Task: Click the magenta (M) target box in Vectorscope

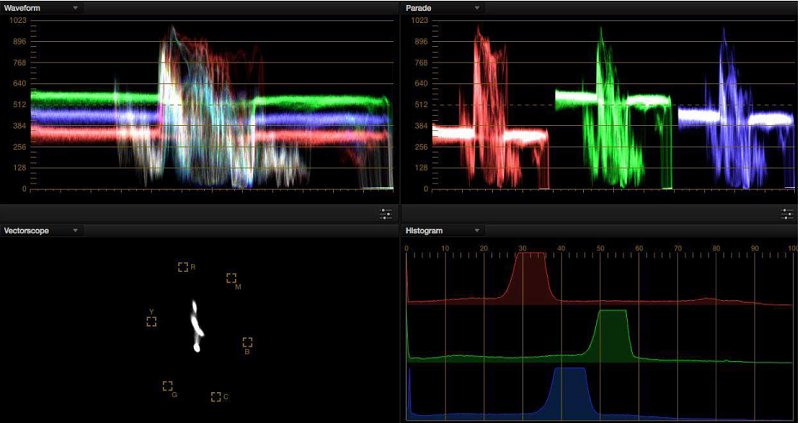Action: click(231, 278)
